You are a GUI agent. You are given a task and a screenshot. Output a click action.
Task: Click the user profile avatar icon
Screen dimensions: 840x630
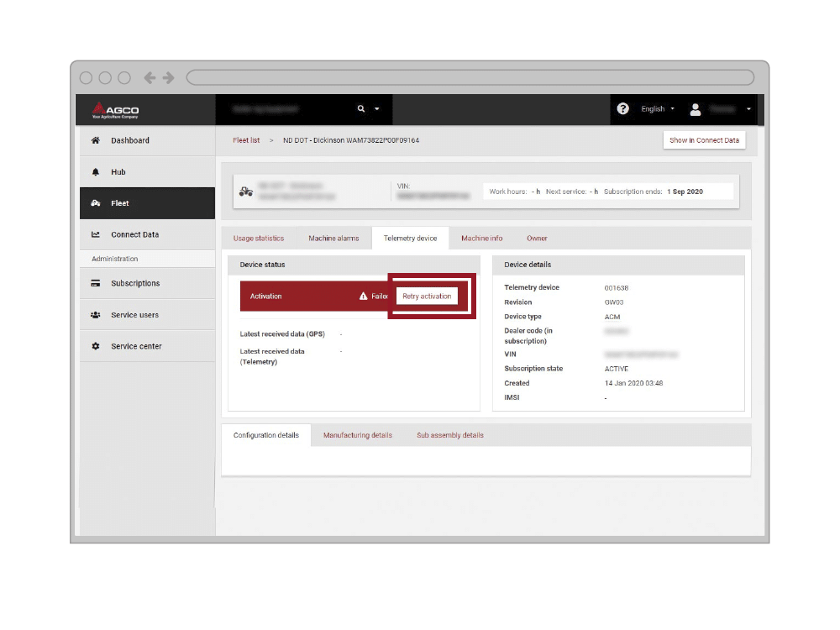696,109
